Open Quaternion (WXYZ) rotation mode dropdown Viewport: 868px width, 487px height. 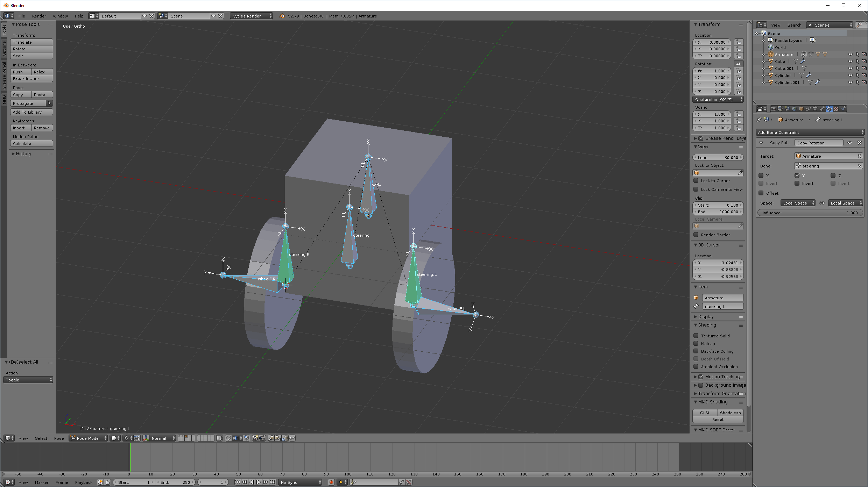[718, 100]
